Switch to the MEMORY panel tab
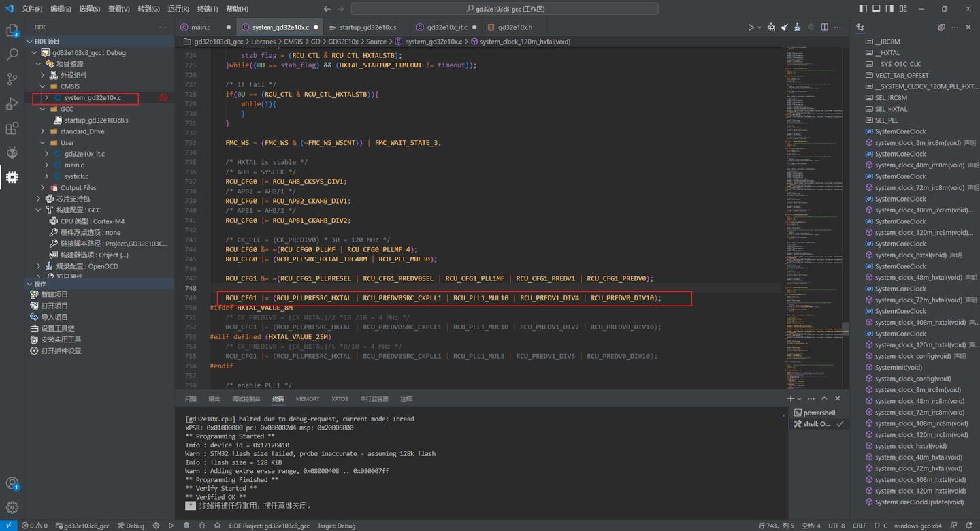 coord(308,398)
